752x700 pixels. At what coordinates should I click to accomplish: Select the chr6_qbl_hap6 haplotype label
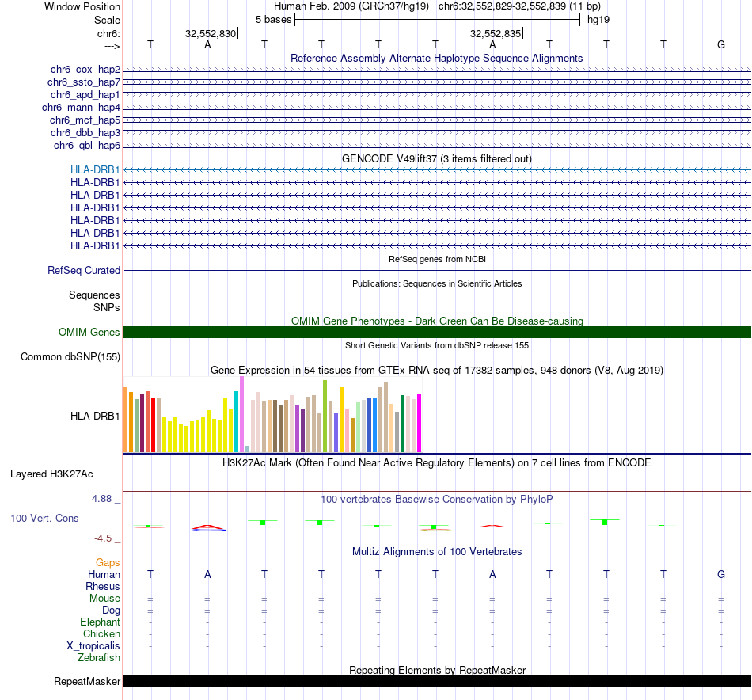point(87,146)
